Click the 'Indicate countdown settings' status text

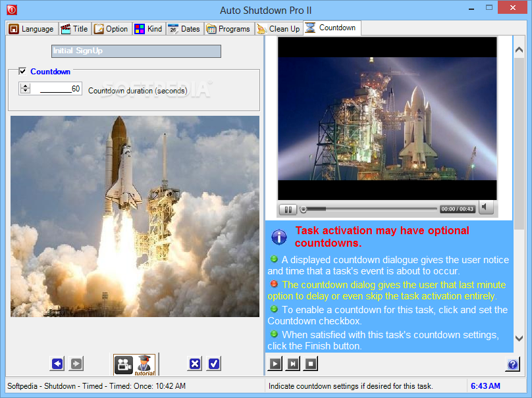click(x=351, y=386)
